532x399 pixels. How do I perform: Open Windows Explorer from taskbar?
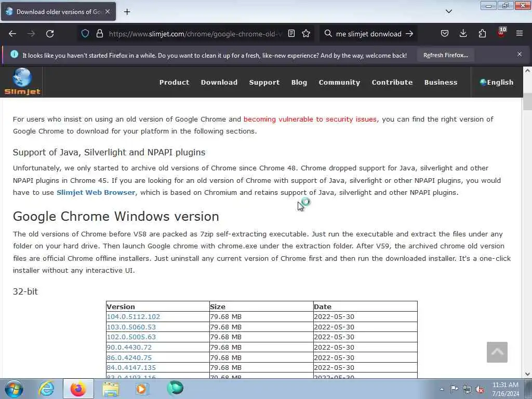coord(111,389)
